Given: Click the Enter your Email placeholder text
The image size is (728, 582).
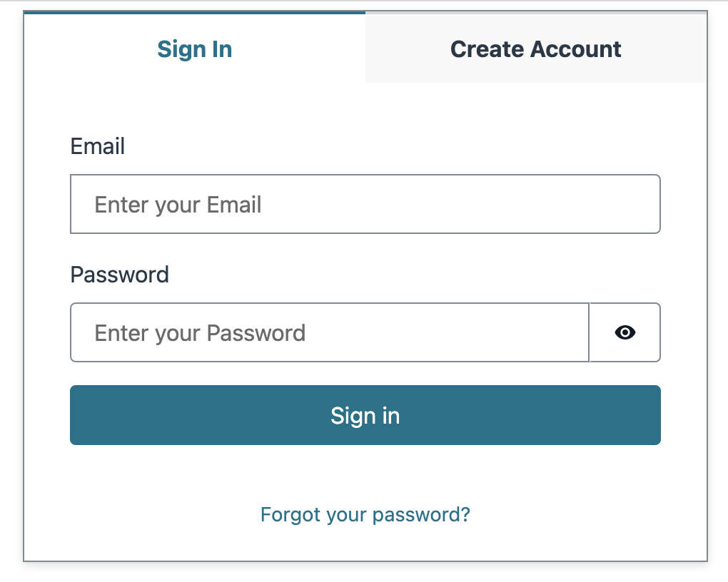Looking at the screenshot, I should 178,205.
